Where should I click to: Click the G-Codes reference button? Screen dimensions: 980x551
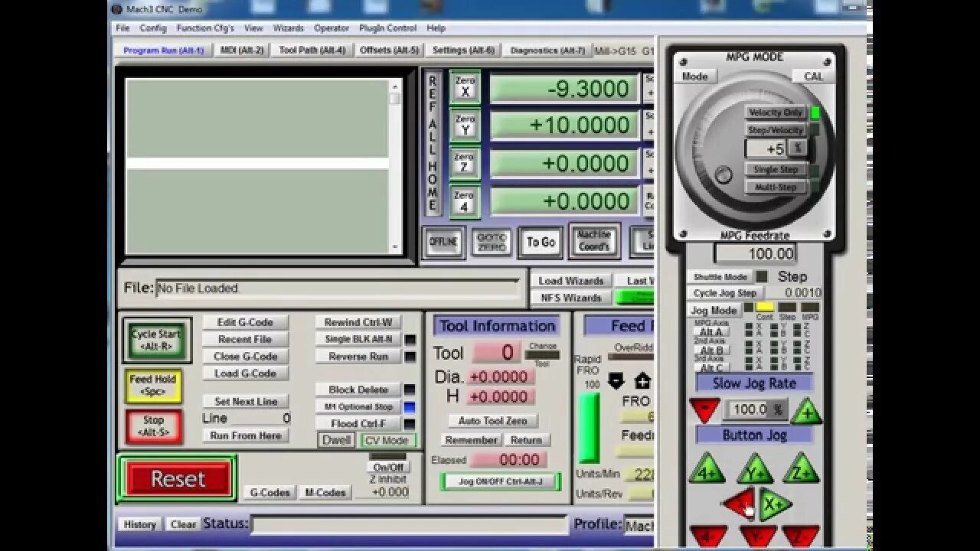269,493
